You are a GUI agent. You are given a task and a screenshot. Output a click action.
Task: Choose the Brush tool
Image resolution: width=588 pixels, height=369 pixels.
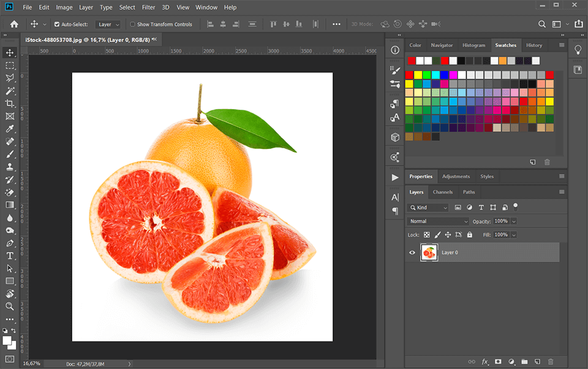(10, 154)
